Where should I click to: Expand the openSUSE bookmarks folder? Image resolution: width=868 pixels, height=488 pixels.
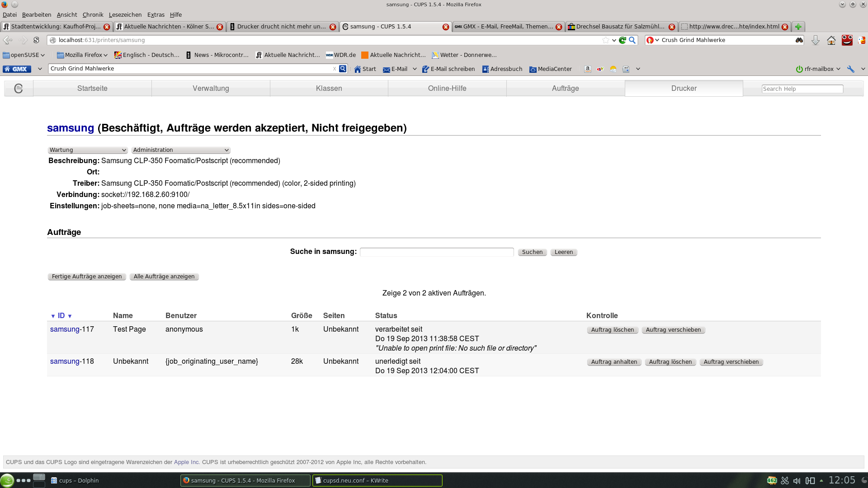click(24, 55)
